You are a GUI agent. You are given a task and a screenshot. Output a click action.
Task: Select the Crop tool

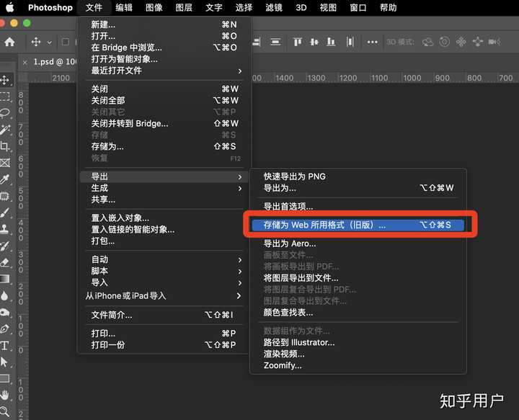5,146
